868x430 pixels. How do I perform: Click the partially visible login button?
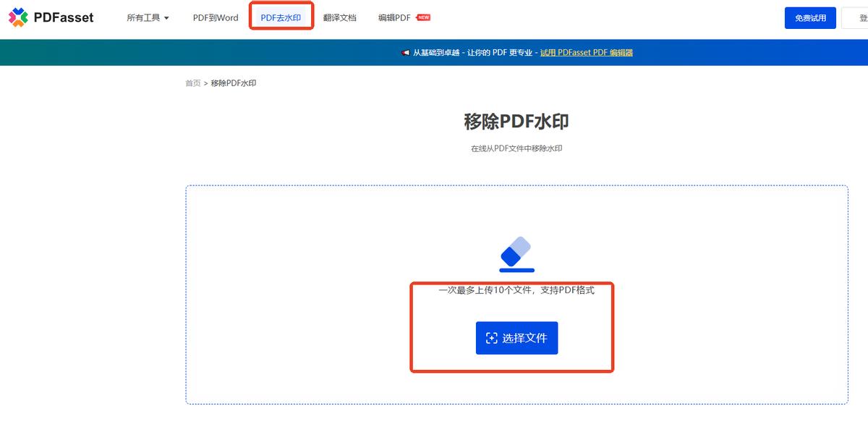pos(855,17)
